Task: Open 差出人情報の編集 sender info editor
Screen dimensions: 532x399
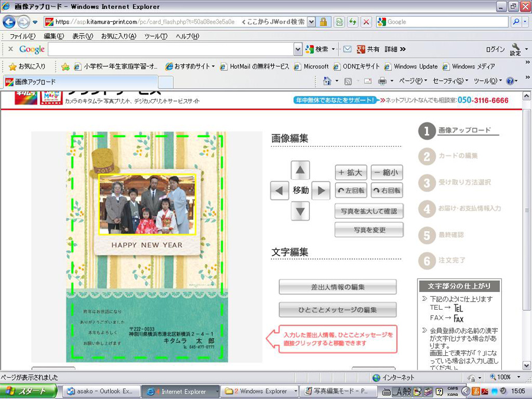Action: [x=338, y=287]
